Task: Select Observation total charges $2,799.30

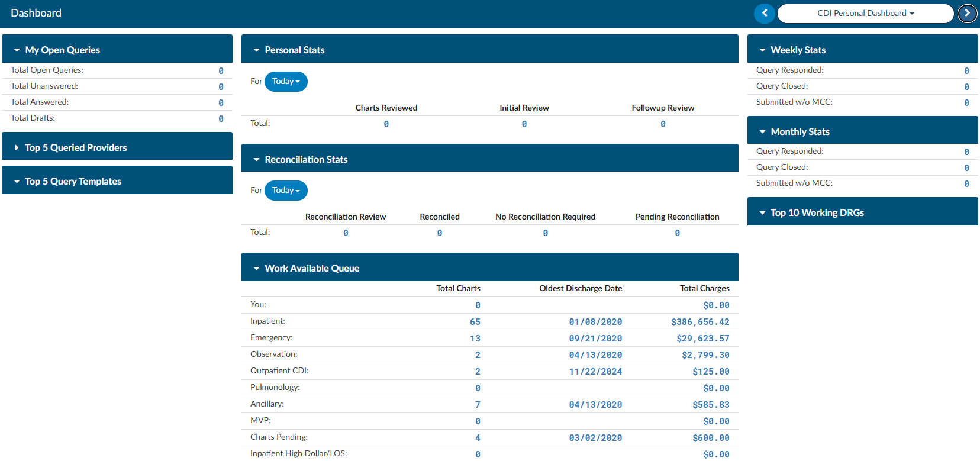Action: click(705, 355)
